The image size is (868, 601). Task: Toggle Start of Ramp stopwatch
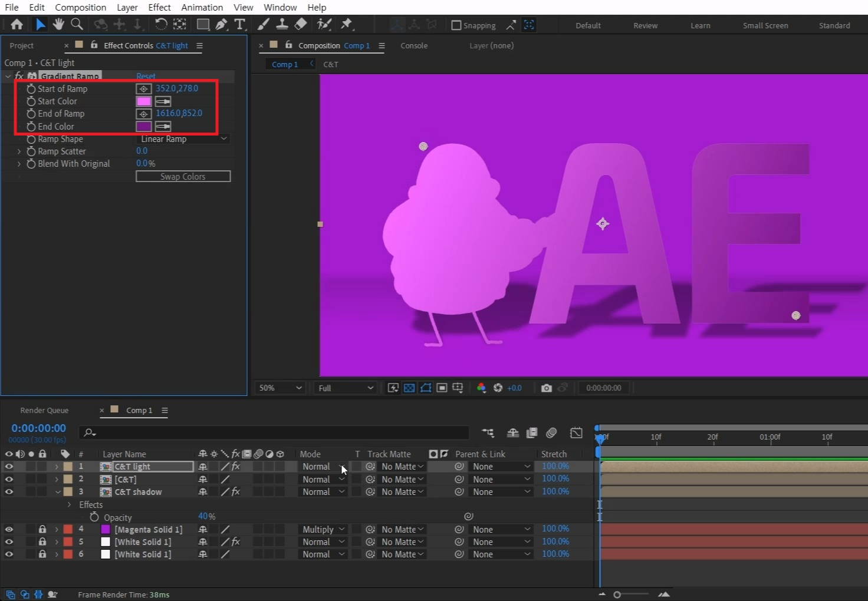pyautogui.click(x=31, y=89)
